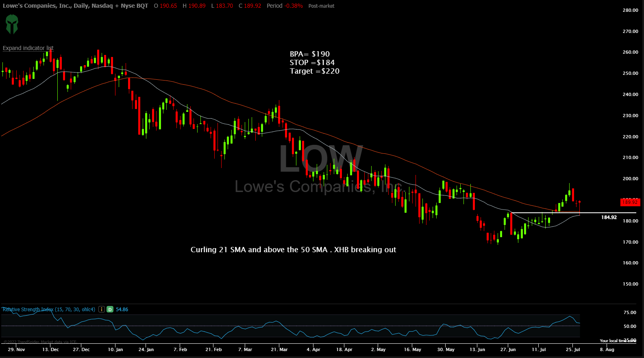Click the Your local time zone label
Image resolution: width=644 pixels, height=358 pixels.
[618, 341]
